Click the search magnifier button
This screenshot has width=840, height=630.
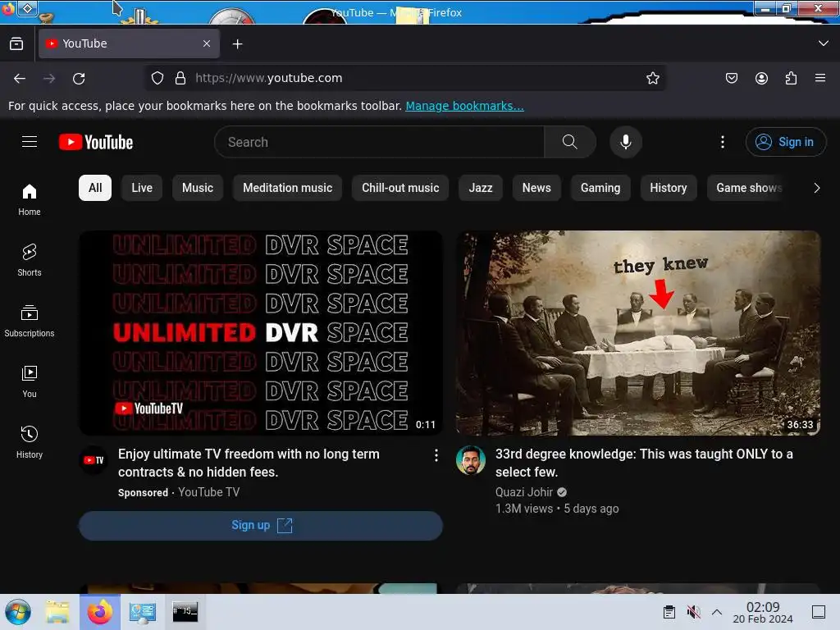[x=569, y=142]
